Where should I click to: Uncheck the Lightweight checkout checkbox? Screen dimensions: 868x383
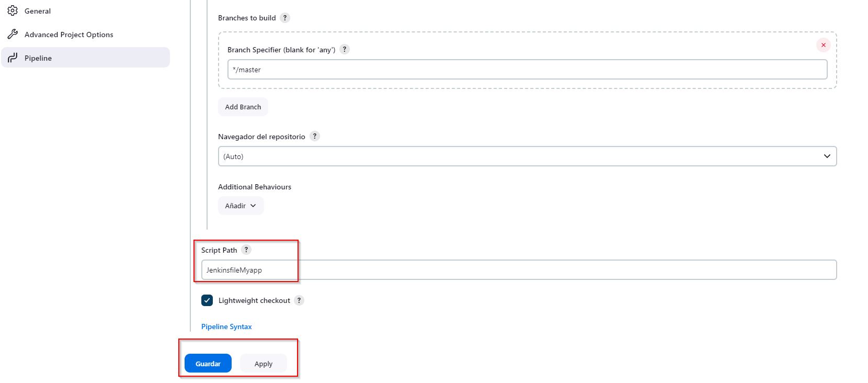(207, 300)
